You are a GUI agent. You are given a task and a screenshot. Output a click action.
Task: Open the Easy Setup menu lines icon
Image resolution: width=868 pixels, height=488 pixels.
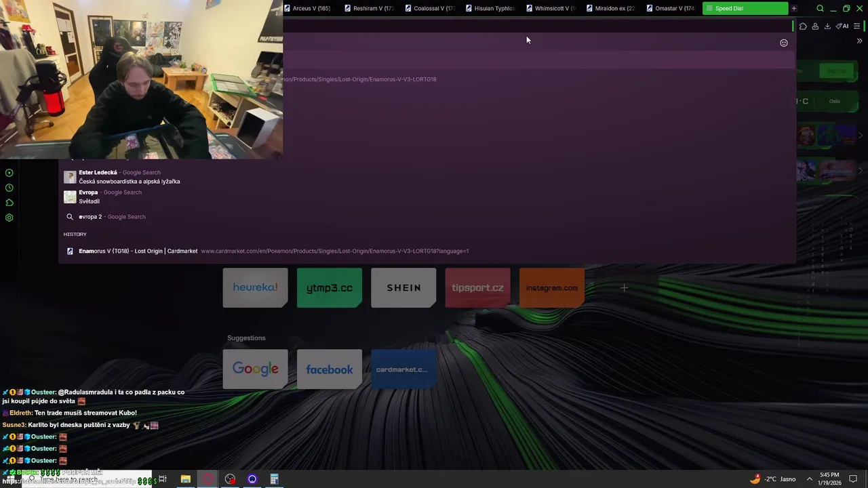pos(857,26)
